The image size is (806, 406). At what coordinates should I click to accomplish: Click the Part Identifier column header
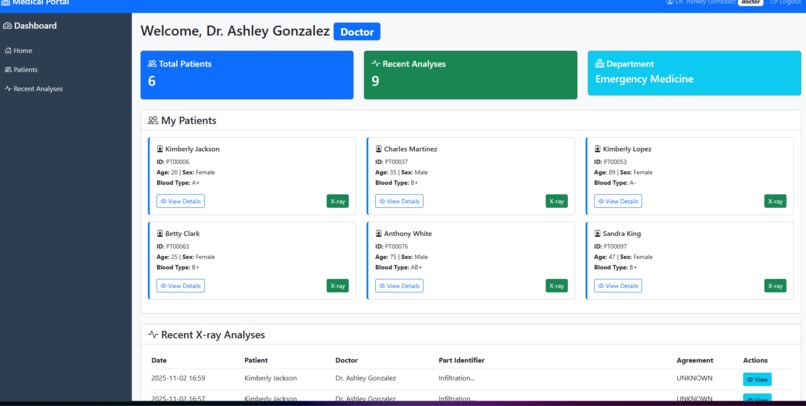pyautogui.click(x=461, y=360)
